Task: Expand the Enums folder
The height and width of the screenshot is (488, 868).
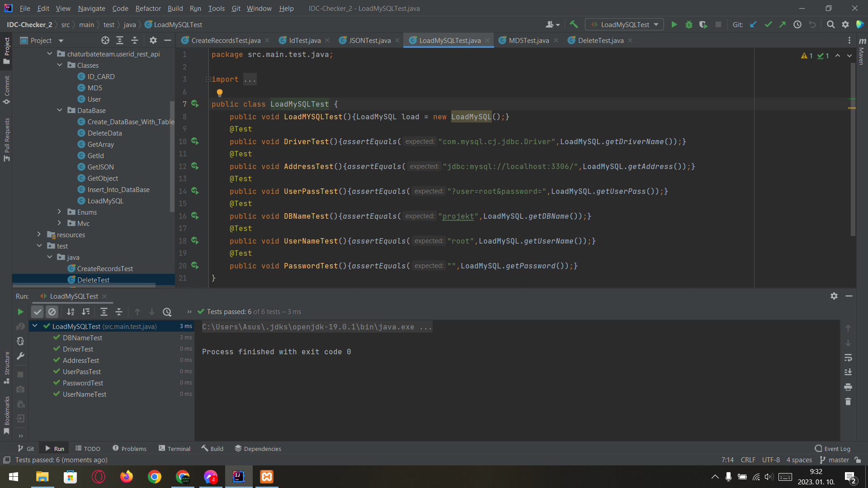Action: [60, 212]
